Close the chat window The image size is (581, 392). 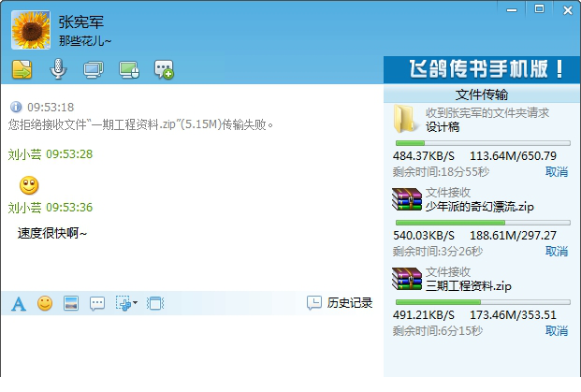(568, 10)
